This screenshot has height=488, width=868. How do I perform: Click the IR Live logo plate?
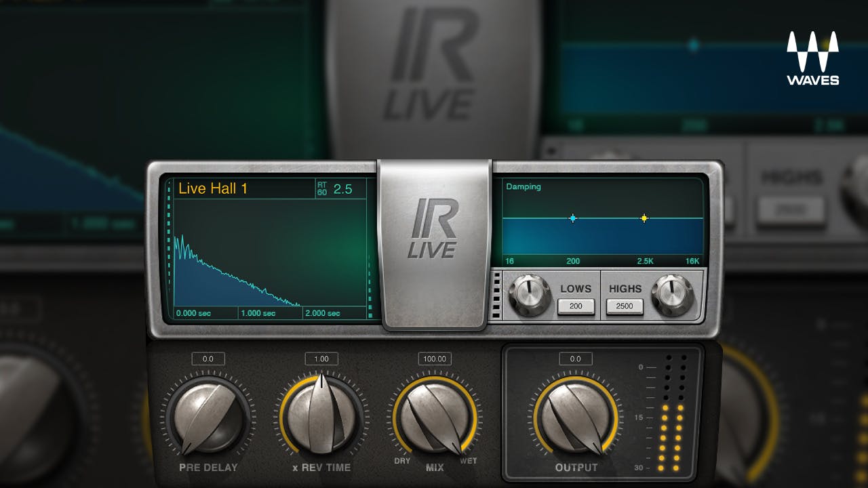(x=434, y=244)
